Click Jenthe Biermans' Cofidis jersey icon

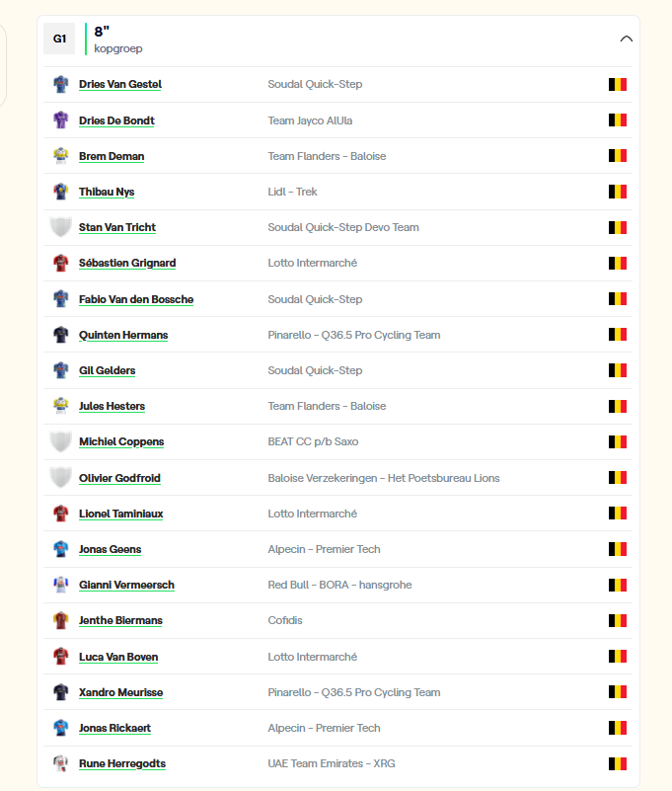click(x=61, y=620)
